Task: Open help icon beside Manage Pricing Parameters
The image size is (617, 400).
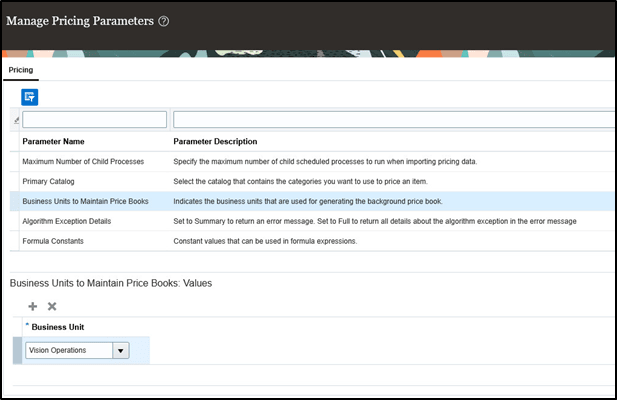Action: (164, 21)
